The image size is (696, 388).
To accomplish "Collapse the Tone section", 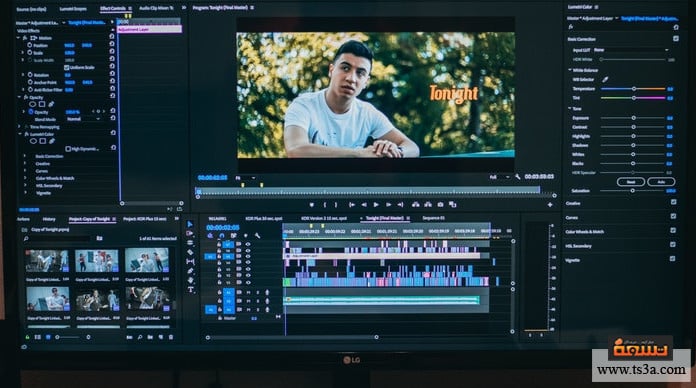I will (x=570, y=108).
